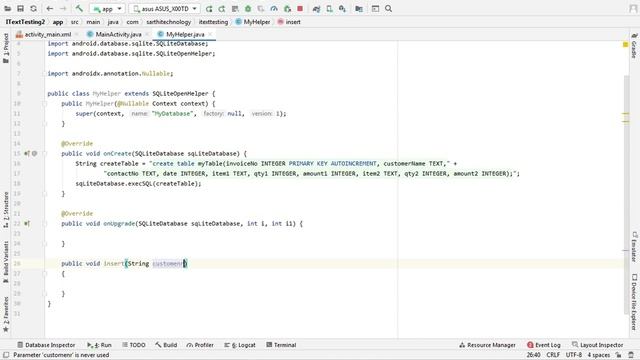Open the asus ASUS_X00TD device dropdown
Screen dimensions: 640x360
164,9
